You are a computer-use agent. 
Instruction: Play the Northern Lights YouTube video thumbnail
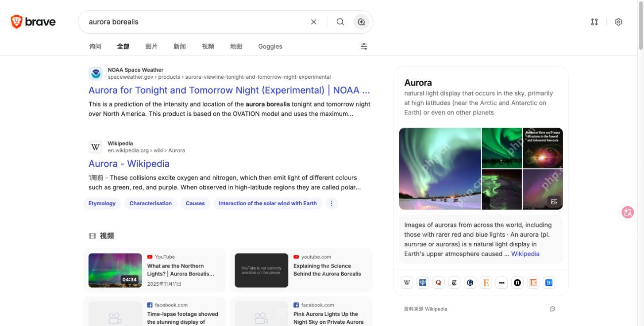115,270
